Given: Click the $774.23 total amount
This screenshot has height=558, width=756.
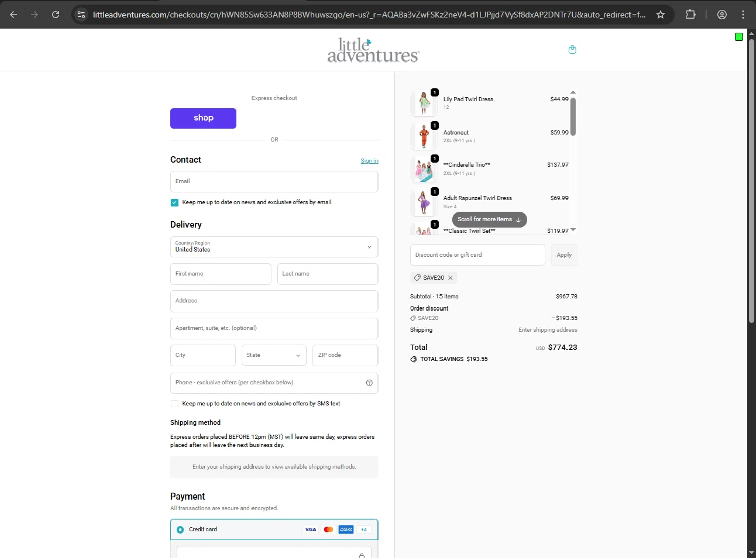Looking at the screenshot, I should click(562, 347).
